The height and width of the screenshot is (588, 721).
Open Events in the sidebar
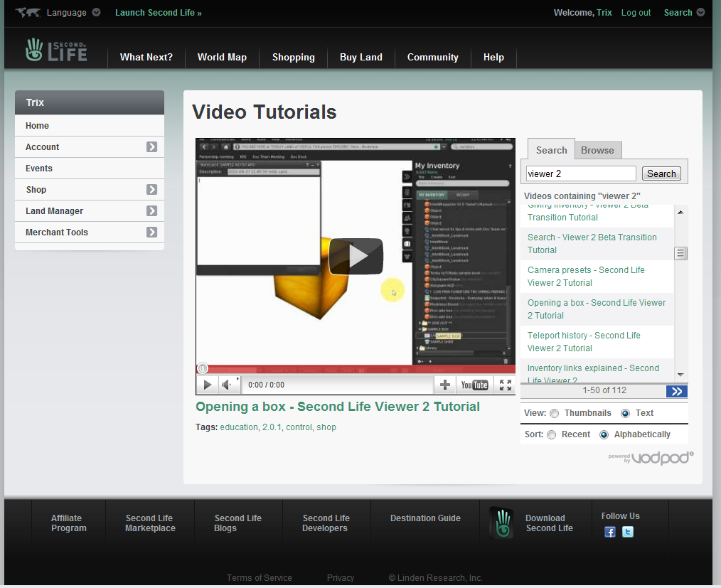point(89,169)
